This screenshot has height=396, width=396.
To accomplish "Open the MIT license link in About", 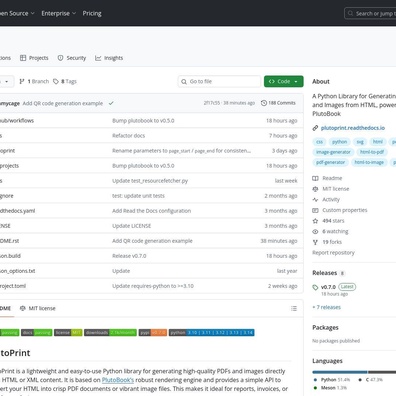I will 336,189.
